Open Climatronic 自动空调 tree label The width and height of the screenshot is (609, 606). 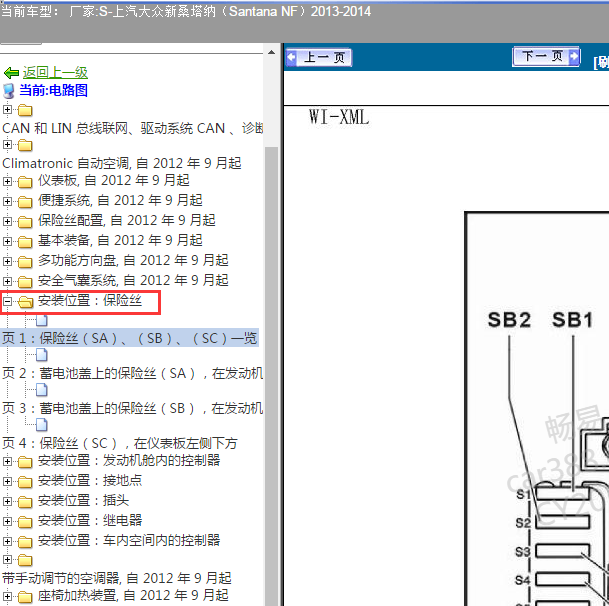coord(122,163)
